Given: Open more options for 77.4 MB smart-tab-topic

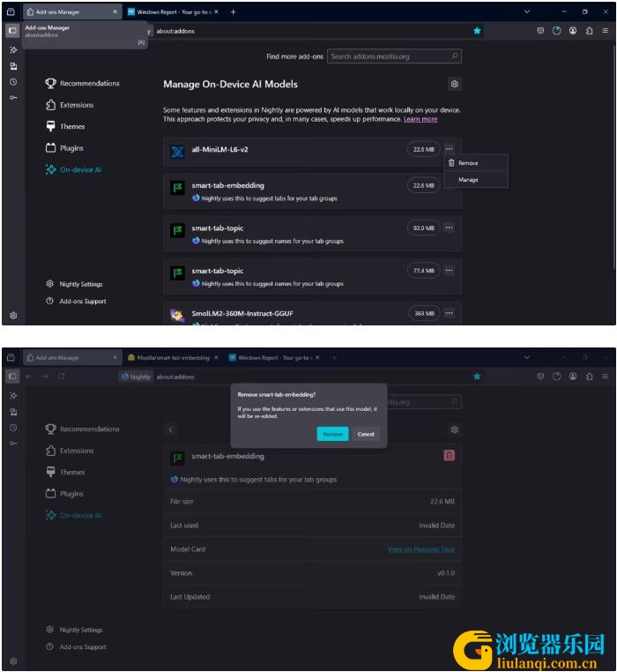Looking at the screenshot, I should [449, 271].
